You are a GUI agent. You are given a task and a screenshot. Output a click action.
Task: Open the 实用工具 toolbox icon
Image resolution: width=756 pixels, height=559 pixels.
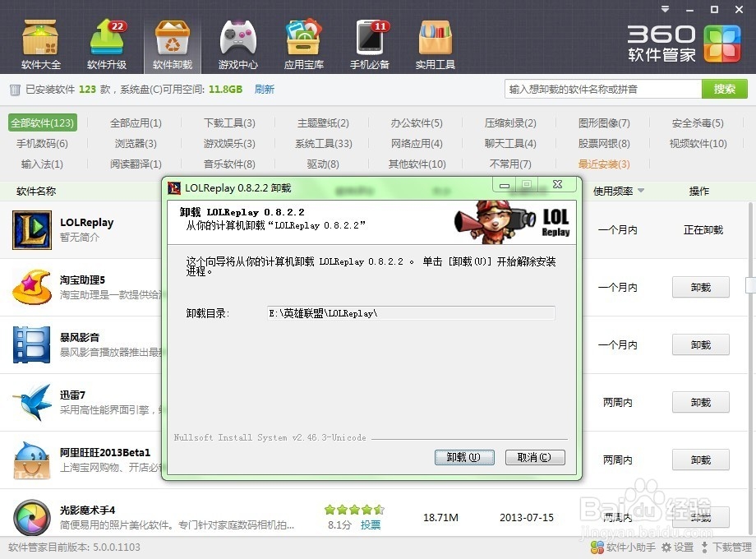tap(435, 44)
